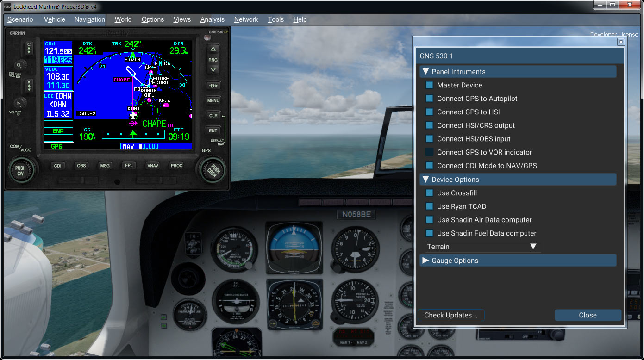Minimize the Prepar3D window
Image resolution: width=644 pixels, height=360 pixels.
coord(601,5)
